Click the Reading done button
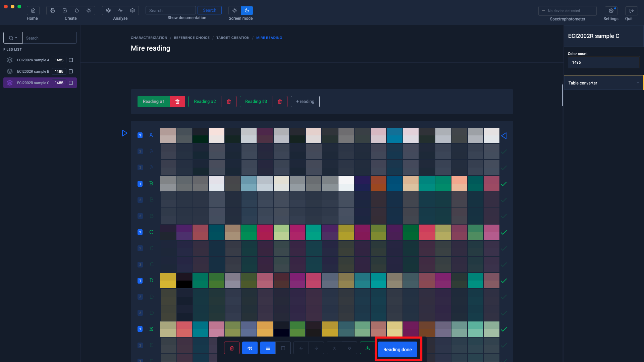 pos(397,349)
